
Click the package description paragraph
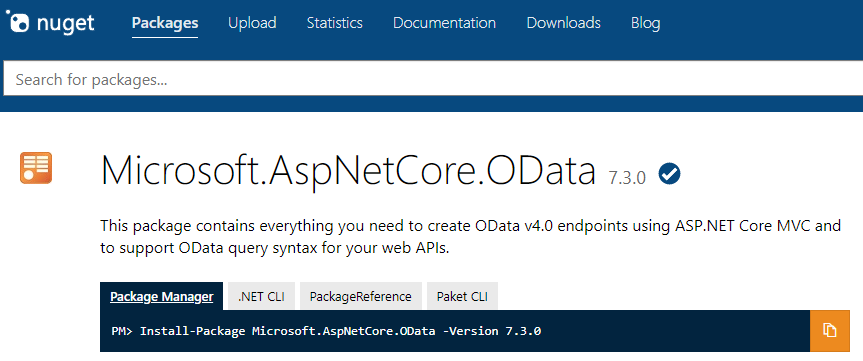(x=471, y=237)
